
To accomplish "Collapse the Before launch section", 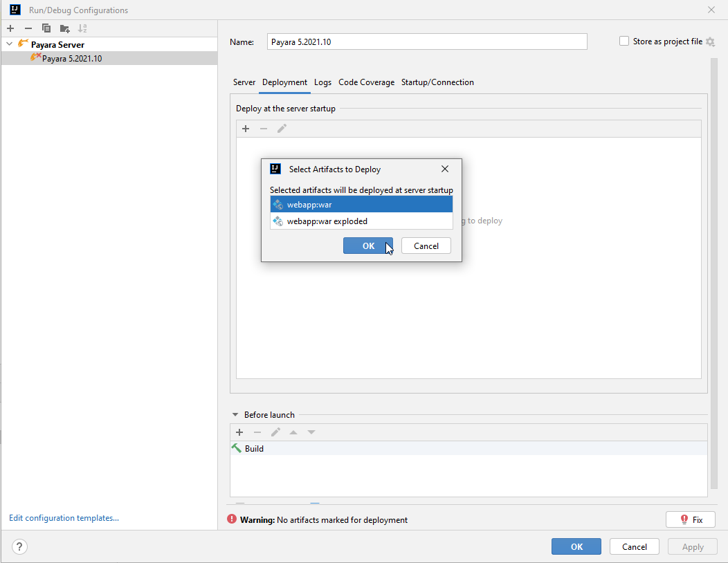I will click(235, 415).
